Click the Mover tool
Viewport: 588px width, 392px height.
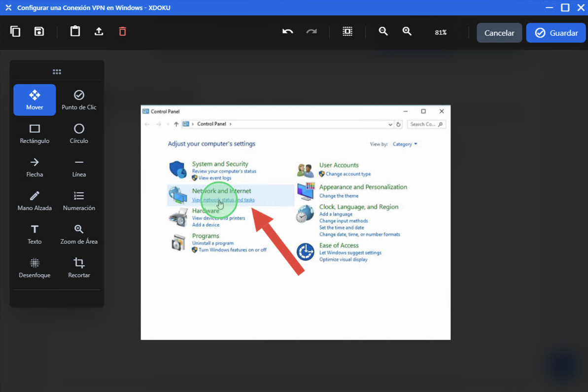pyautogui.click(x=35, y=100)
